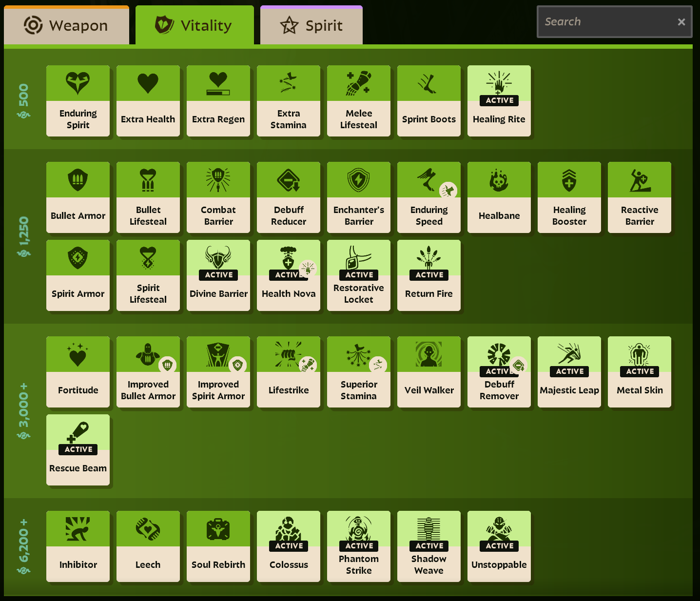This screenshot has width=700, height=601.
Task: Choose the Veil Walker item icon
Action: tap(428, 354)
